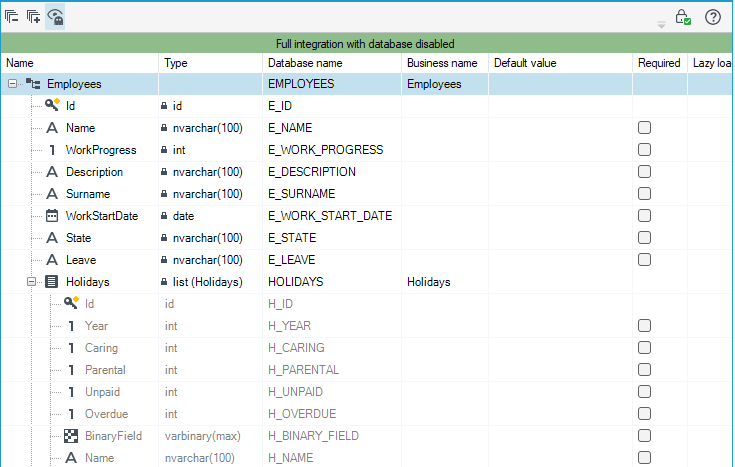This screenshot has width=735, height=467.
Task: Click the varbinary(max) type cell
Action: point(210,436)
